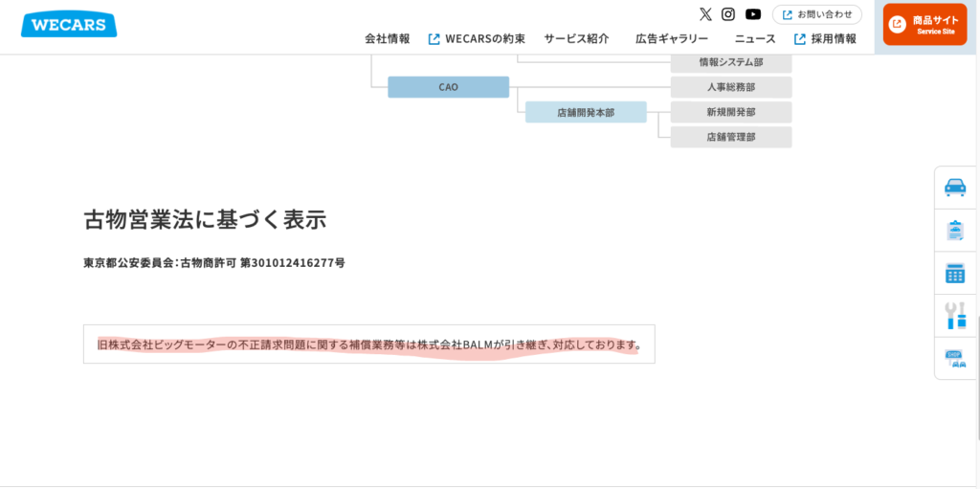The width and height of the screenshot is (980, 489).
Task: Go to the ニュース menu item
Action: click(x=755, y=39)
